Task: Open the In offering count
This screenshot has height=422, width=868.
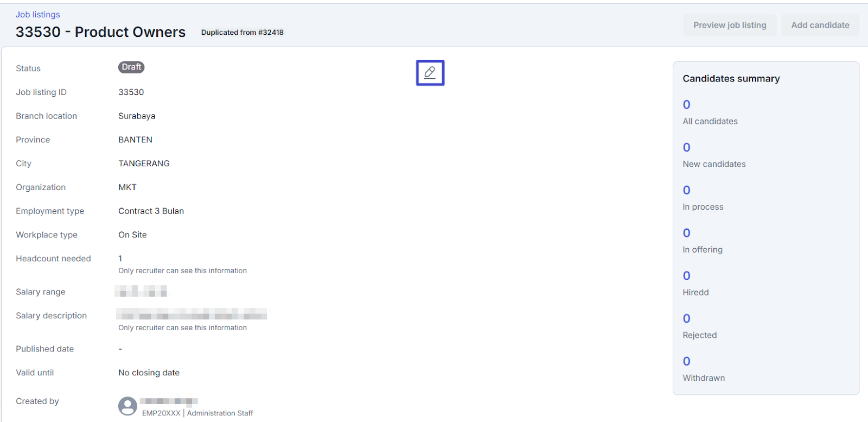Action: click(x=686, y=233)
